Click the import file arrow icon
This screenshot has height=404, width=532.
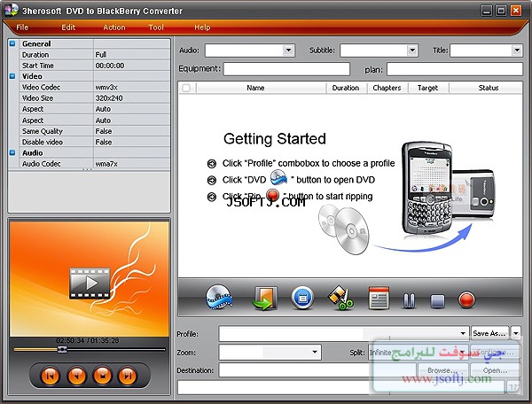pyautogui.click(x=264, y=299)
